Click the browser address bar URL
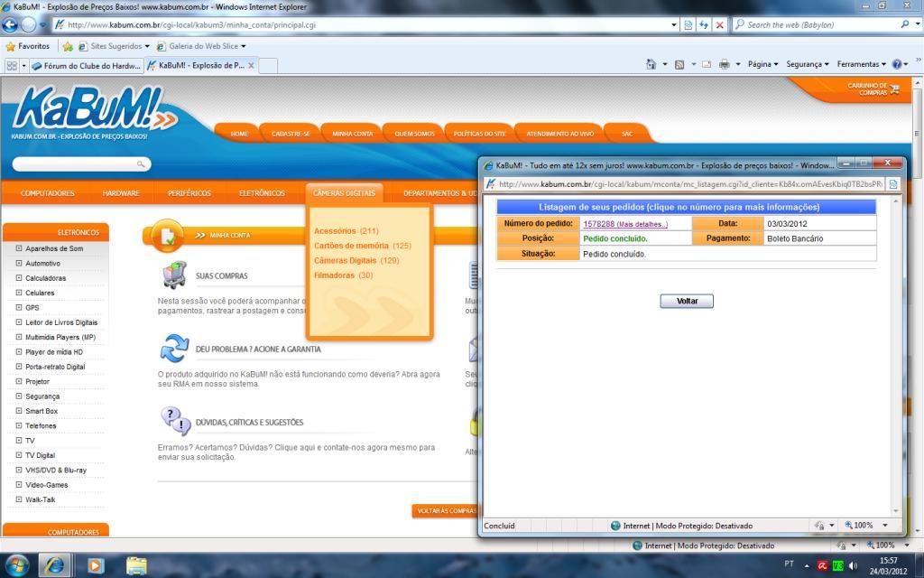The image size is (924, 578). (x=191, y=24)
